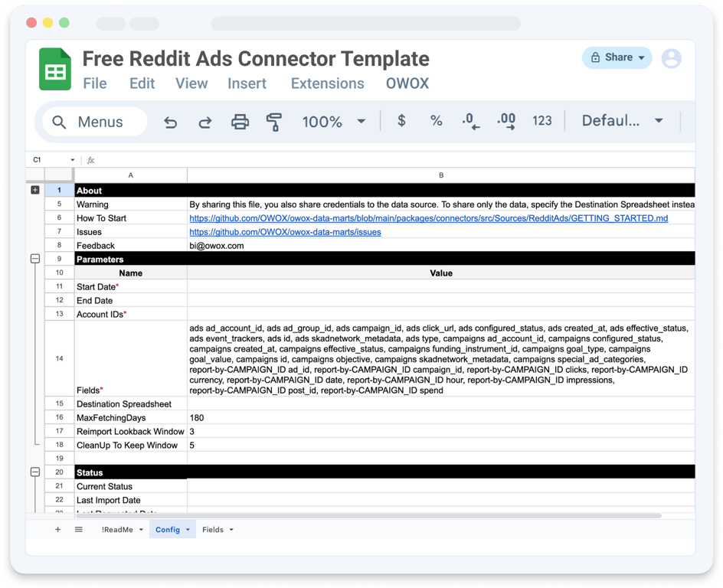
Task: Click the Last Import Date label cell
Action: pyautogui.click(x=131, y=500)
